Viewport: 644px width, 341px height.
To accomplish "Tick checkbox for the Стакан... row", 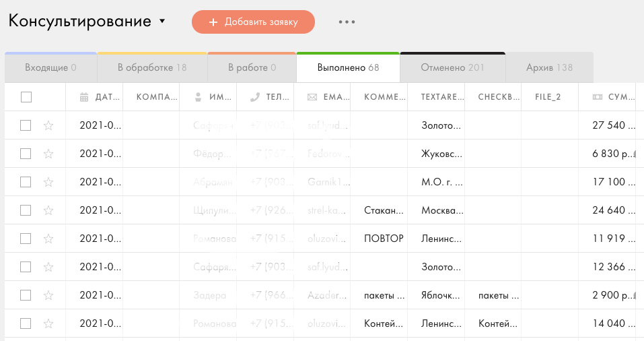I will pos(26,210).
